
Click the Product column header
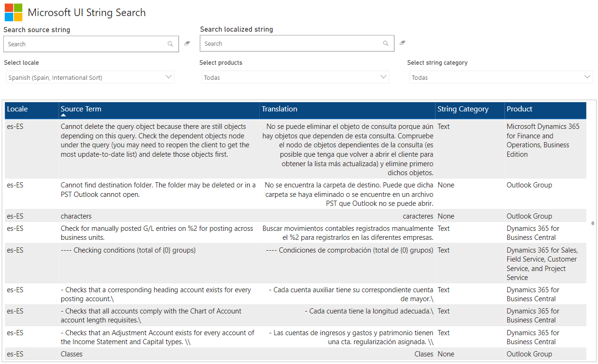pos(519,109)
